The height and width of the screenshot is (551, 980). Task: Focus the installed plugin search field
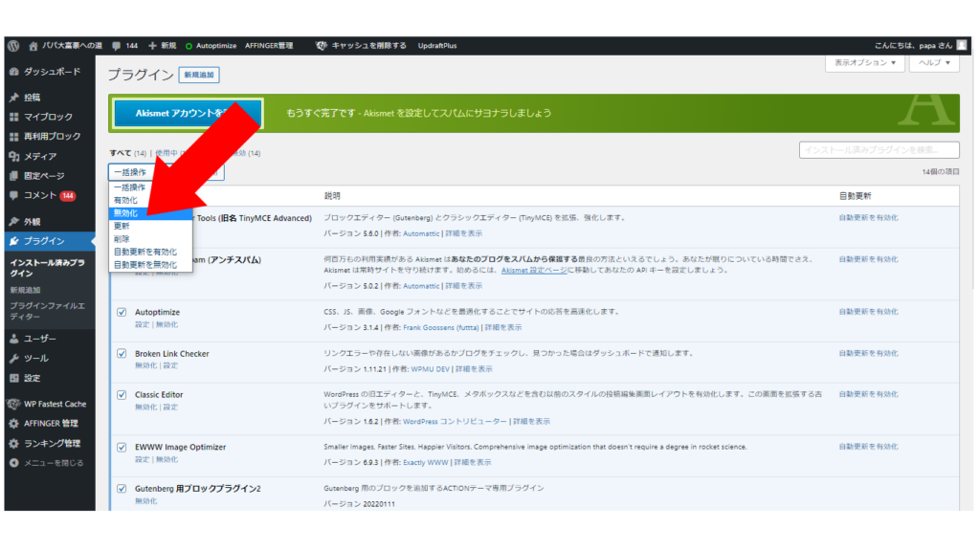(879, 150)
